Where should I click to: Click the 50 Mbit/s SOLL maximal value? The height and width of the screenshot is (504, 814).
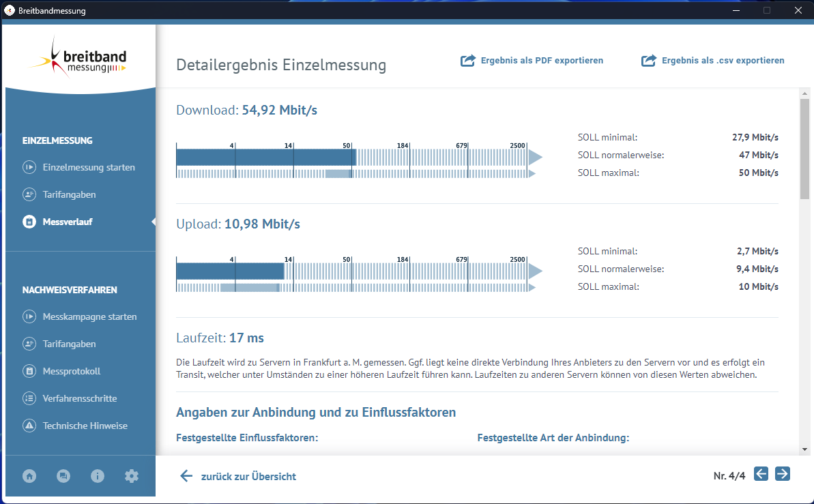[x=759, y=173]
